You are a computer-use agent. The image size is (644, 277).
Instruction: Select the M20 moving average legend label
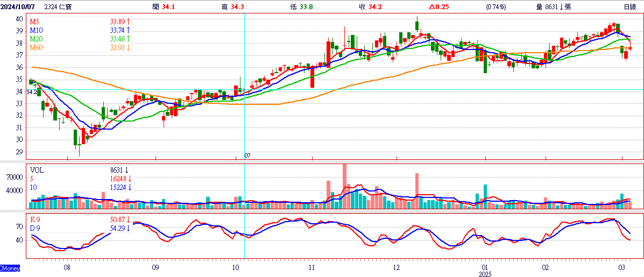coord(36,39)
